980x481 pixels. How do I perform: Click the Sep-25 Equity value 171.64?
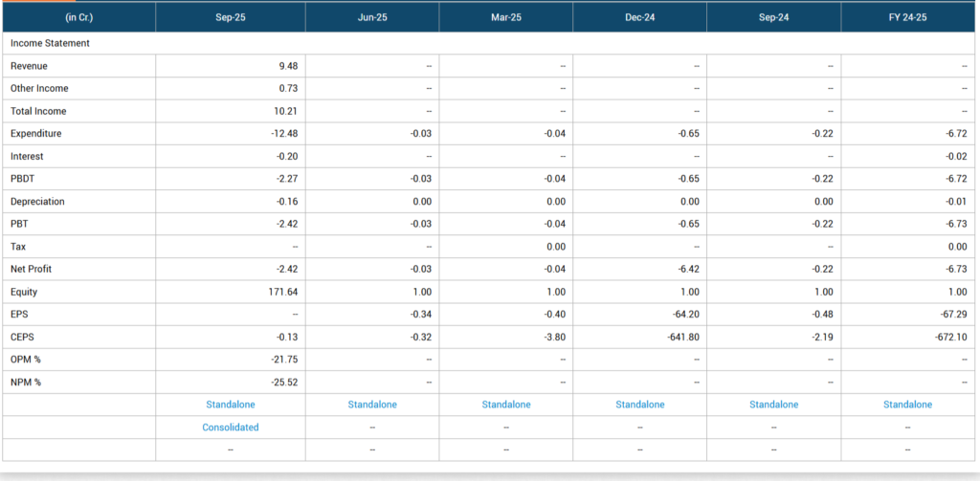click(x=283, y=293)
